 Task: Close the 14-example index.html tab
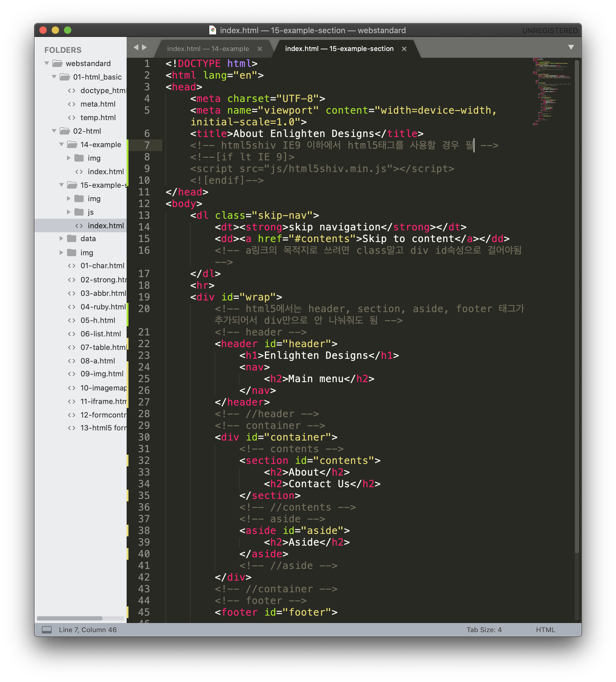(260, 49)
